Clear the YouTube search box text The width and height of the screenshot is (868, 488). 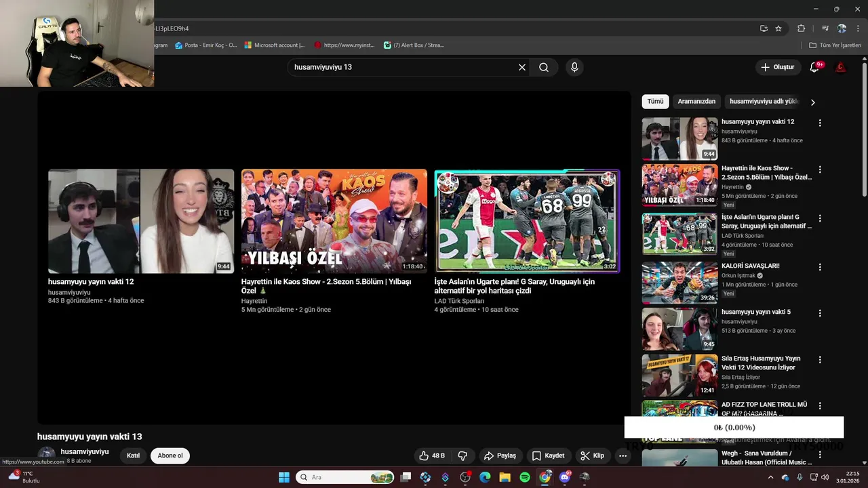pos(522,67)
